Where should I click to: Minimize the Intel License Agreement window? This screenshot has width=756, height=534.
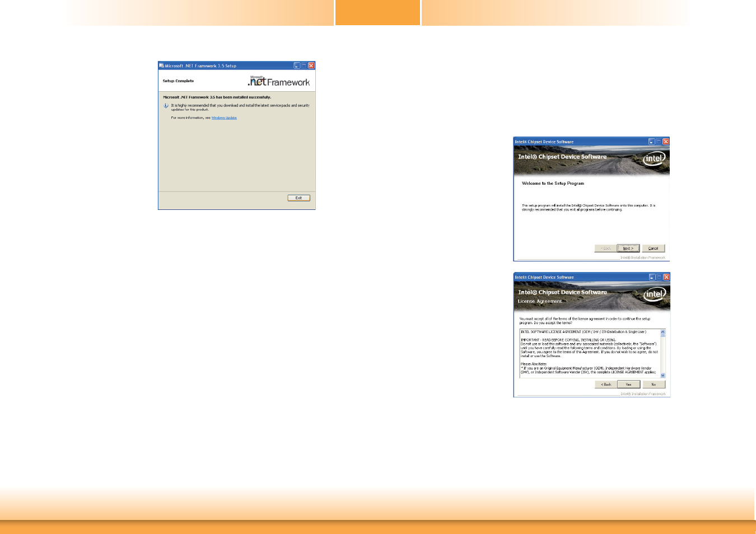pos(652,277)
